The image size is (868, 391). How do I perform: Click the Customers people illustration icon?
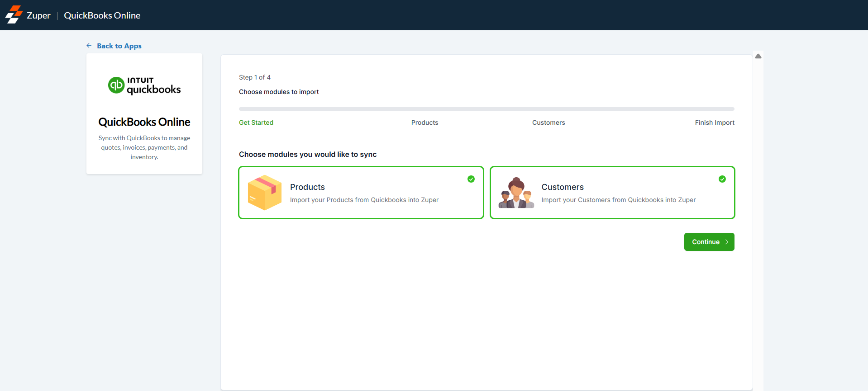pyautogui.click(x=516, y=193)
